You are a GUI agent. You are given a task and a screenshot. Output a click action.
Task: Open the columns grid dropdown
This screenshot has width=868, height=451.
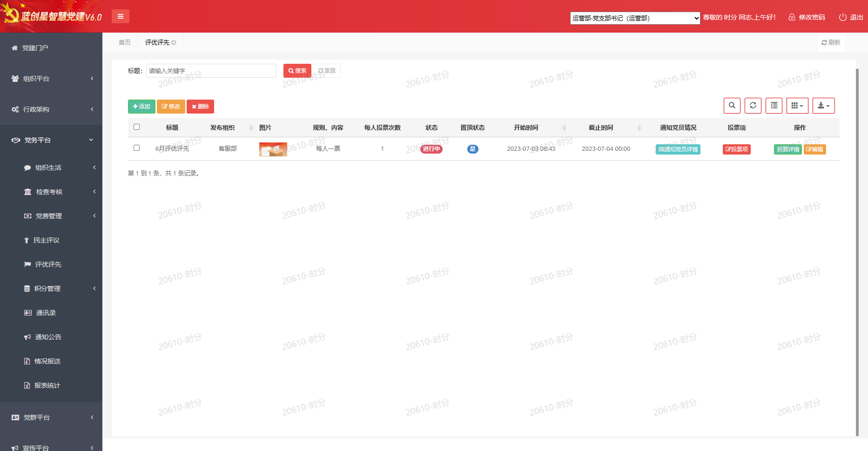797,106
